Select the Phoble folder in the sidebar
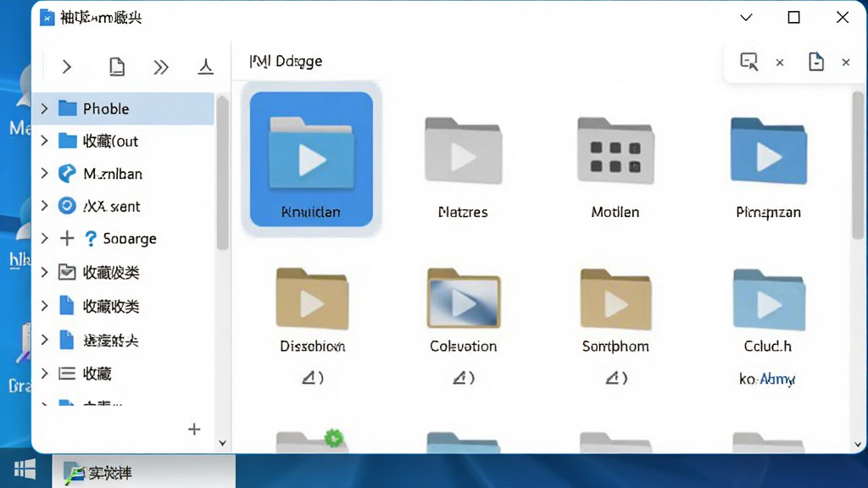 [124, 108]
